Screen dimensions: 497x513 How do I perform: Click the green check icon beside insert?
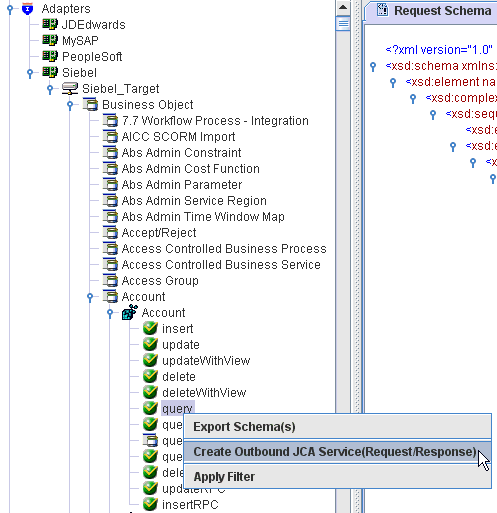tap(150, 328)
